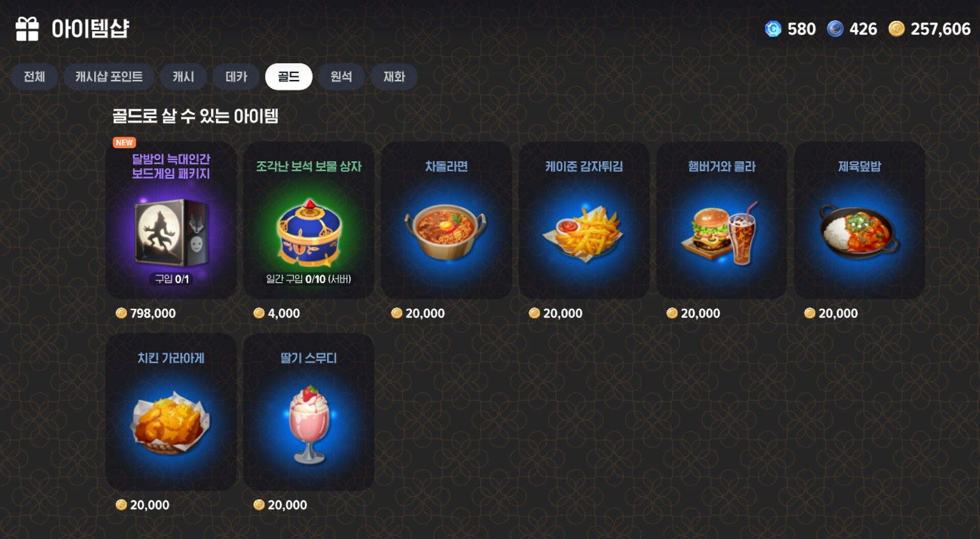Click the gift box item shop icon
Image resolution: width=980 pixels, height=539 pixels.
click(27, 29)
